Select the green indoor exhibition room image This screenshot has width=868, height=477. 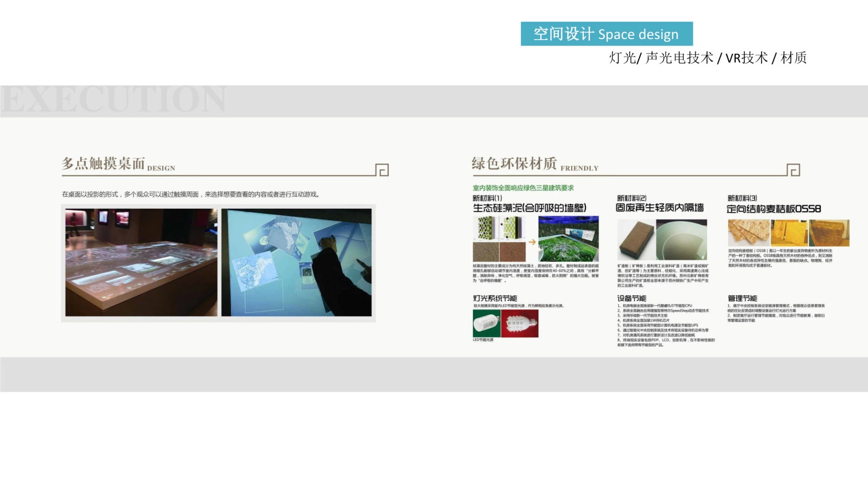point(568,239)
